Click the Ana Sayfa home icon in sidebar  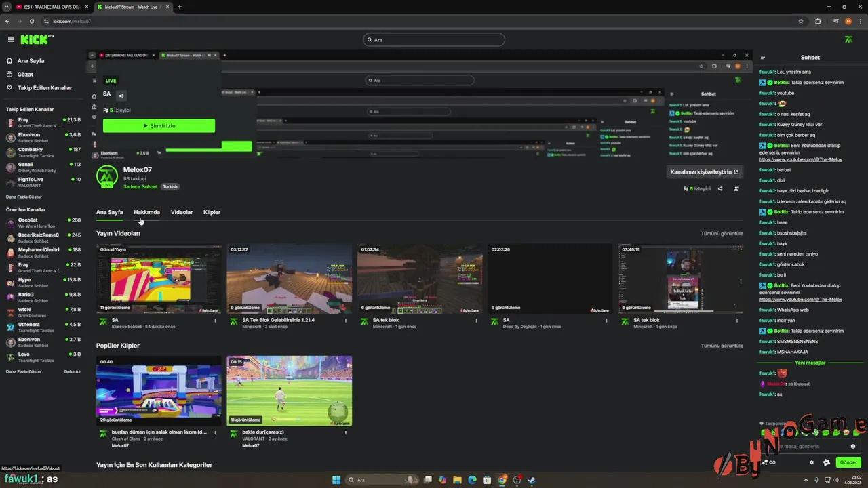click(x=9, y=61)
